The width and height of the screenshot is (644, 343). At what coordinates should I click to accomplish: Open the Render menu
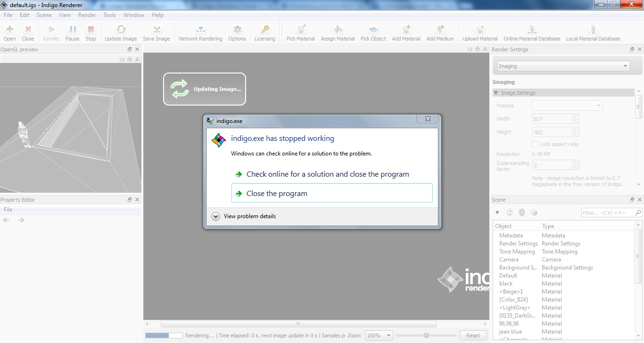tap(87, 15)
